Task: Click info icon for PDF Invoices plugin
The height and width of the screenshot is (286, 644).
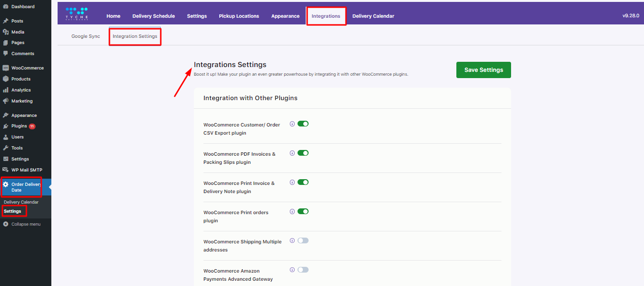Action: (292, 153)
